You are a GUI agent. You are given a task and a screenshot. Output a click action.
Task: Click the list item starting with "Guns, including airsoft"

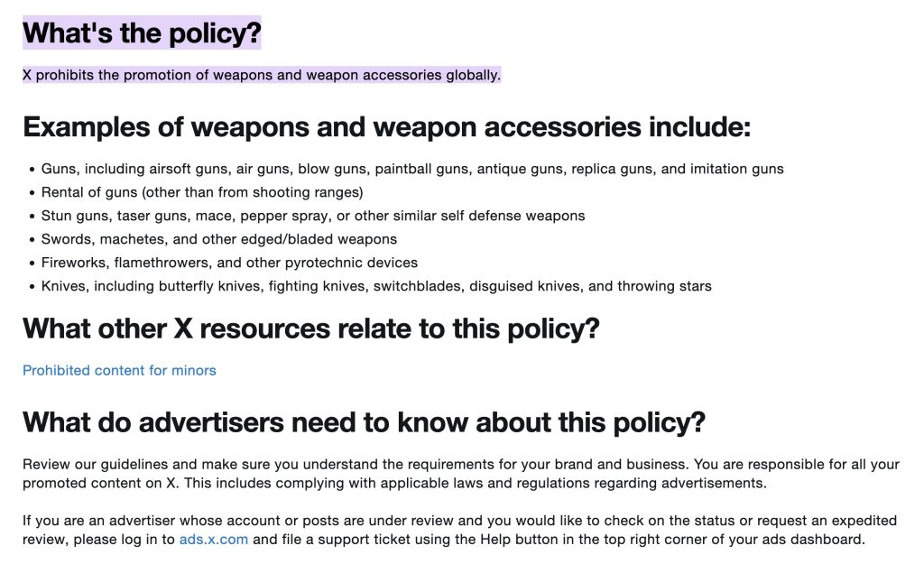point(412,169)
